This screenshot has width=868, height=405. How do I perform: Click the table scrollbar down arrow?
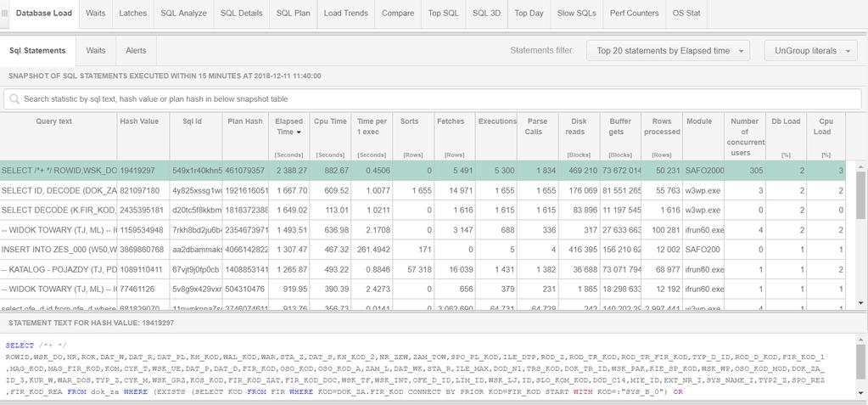(860, 303)
